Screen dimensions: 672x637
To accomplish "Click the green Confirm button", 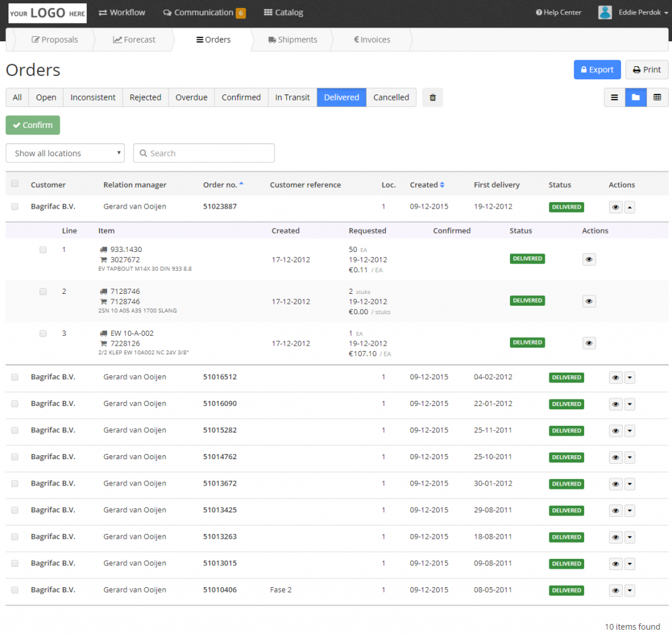I will click(33, 125).
